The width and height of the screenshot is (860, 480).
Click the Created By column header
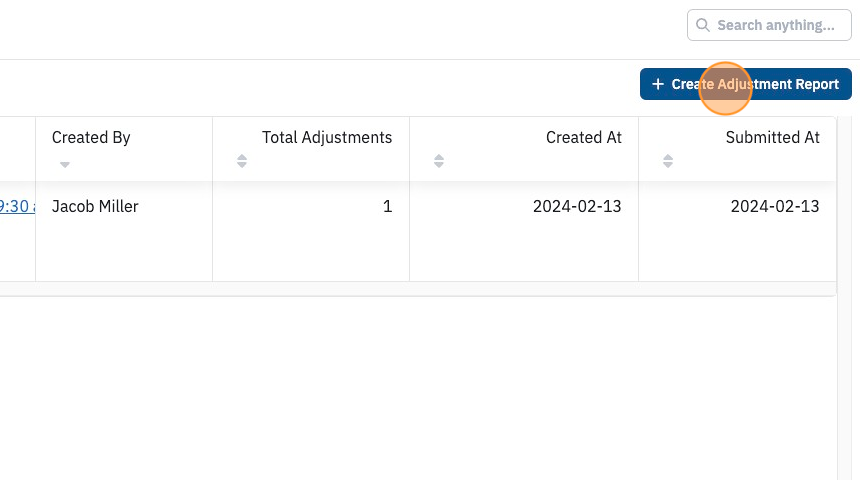click(x=91, y=137)
